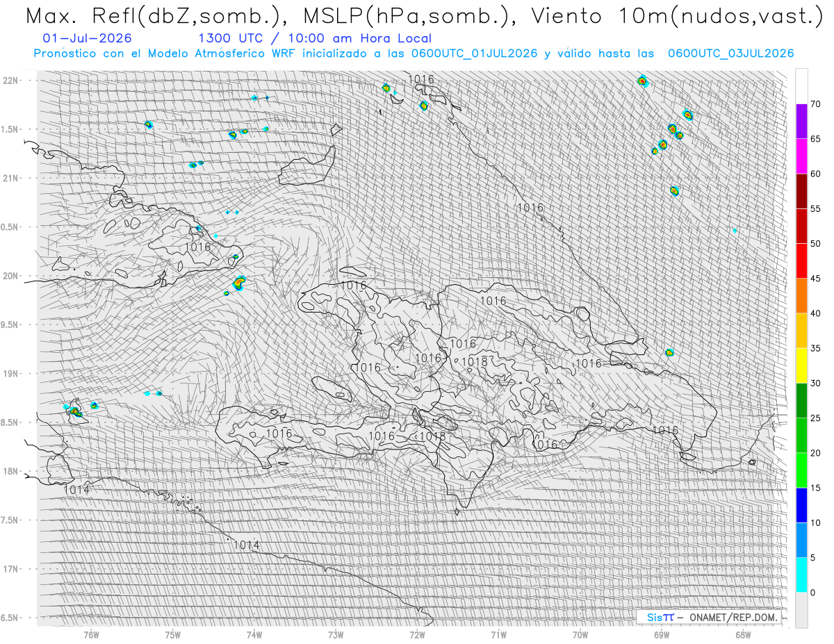Click the 72W longitude label

(417, 634)
